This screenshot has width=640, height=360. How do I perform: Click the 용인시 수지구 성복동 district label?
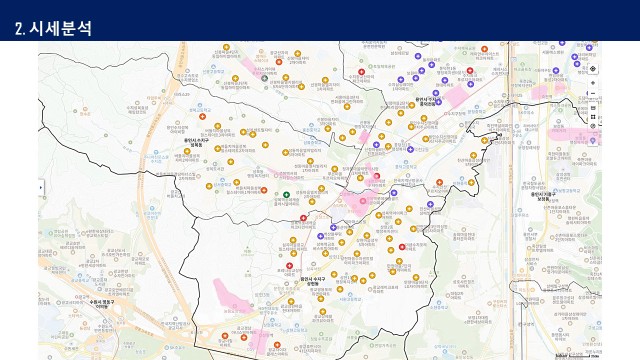(196, 142)
